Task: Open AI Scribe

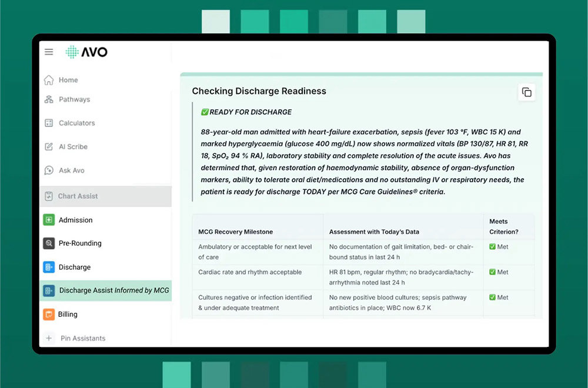Action: click(x=73, y=146)
